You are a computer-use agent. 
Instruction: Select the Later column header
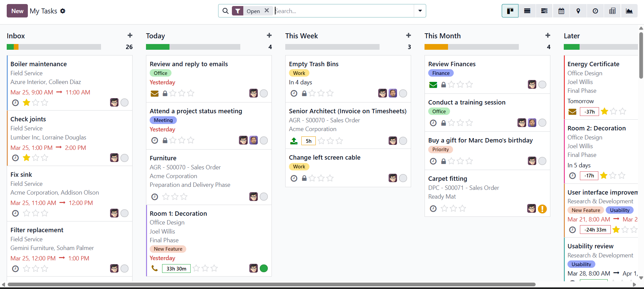572,36
